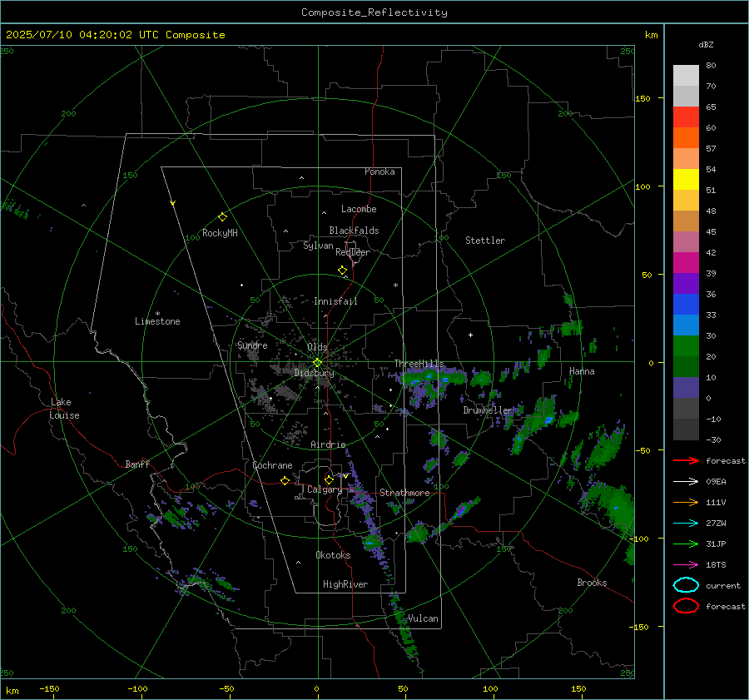Select the red 60-65 dBZ swatch
This screenshot has width=749, height=700.
pos(686,117)
